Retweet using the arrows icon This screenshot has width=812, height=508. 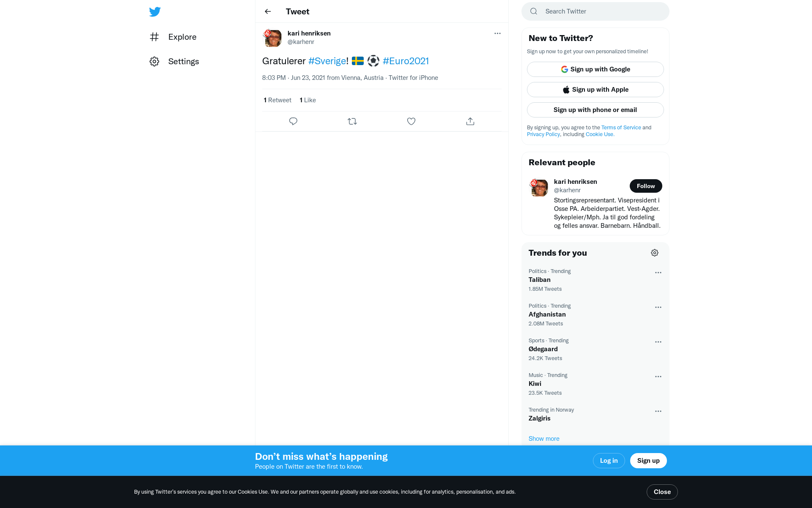point(352,121)
